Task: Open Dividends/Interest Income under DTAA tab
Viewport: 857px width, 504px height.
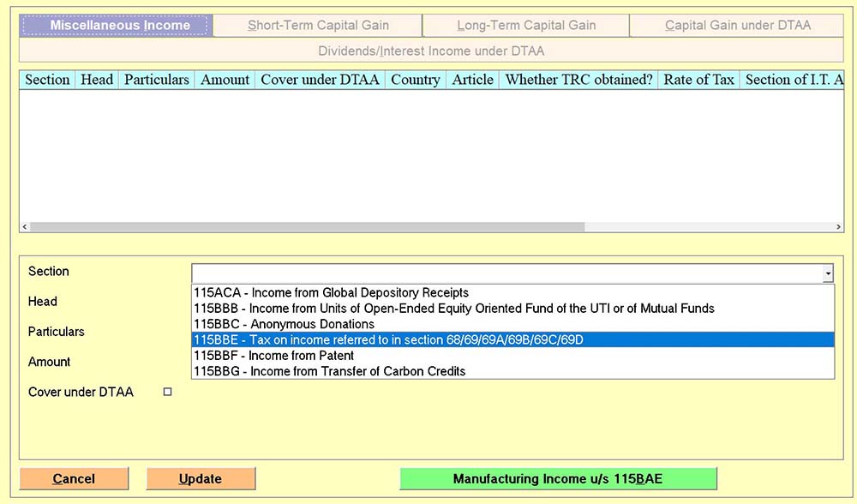Action: 431,51
